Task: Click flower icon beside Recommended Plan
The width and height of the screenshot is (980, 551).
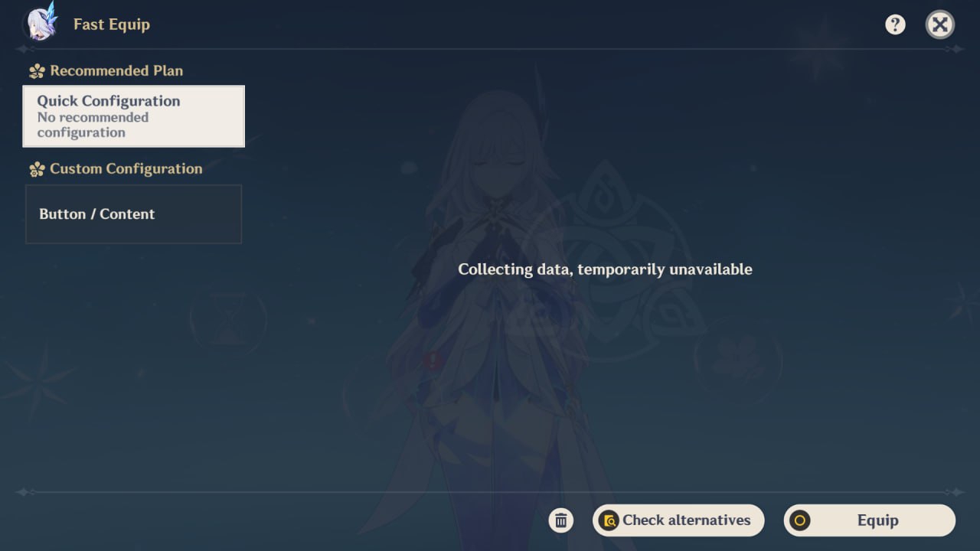Action: point(37,71)
